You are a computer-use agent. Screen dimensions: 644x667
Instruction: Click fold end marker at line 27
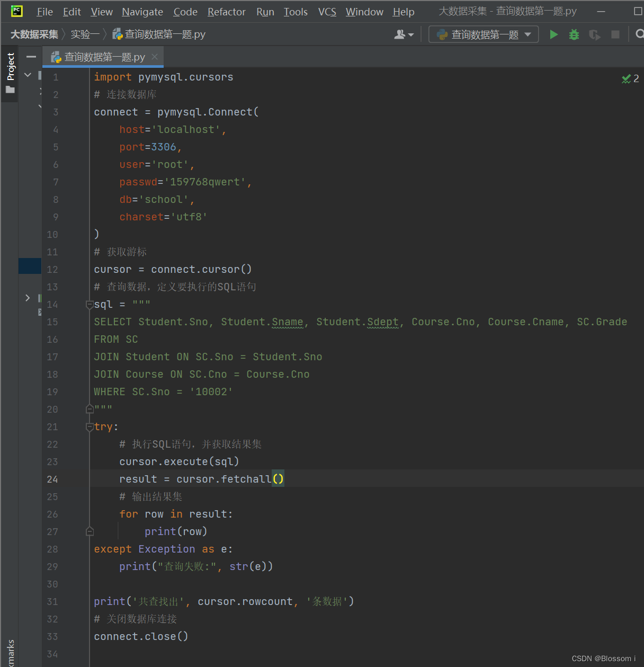[x=90, y=531]
